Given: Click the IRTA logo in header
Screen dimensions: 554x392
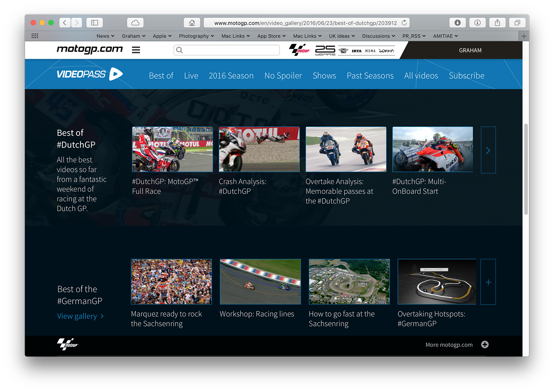Looking at the screenshot, I should [357, 51].
